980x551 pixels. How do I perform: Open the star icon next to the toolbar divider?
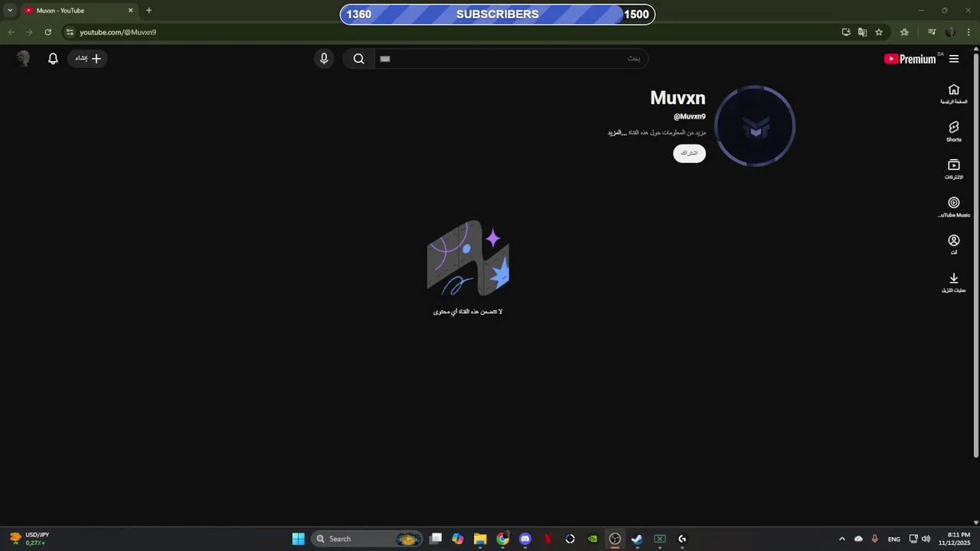[x=904, y=32]
